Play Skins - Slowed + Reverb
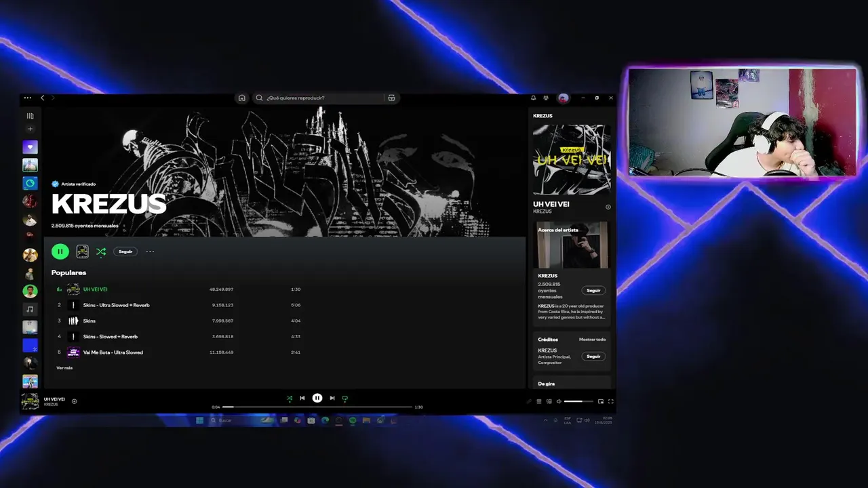 tap(110, 336)
